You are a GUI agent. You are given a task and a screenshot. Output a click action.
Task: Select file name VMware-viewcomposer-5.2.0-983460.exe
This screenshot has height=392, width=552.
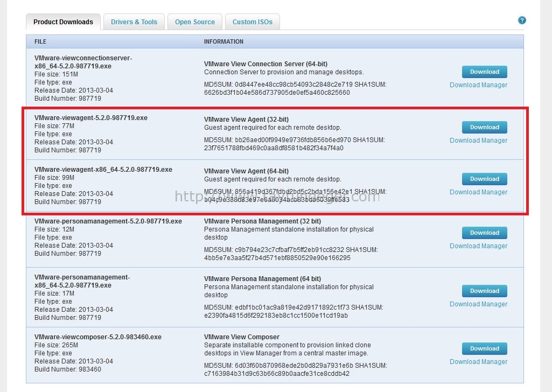[x=98, y=337]
